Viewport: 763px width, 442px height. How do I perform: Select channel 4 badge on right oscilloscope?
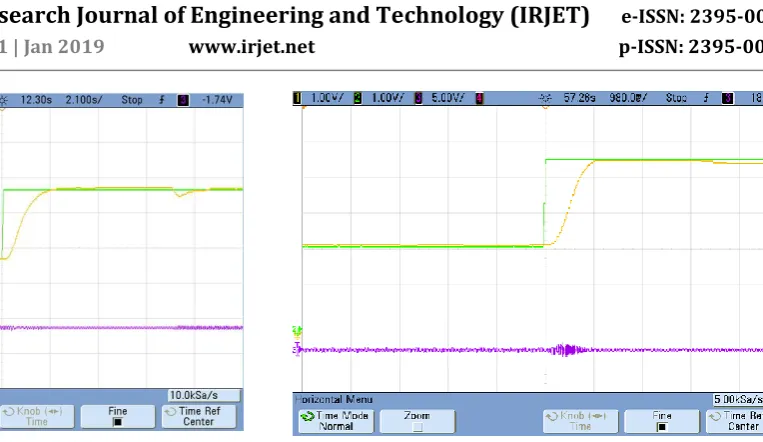(x=479, y=98)
